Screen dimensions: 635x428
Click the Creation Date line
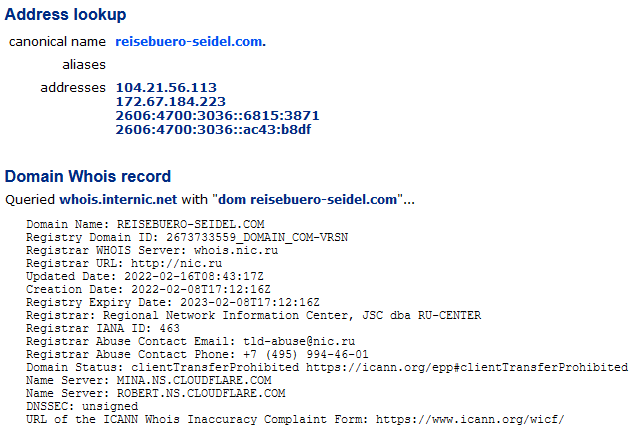click(148, 290)
